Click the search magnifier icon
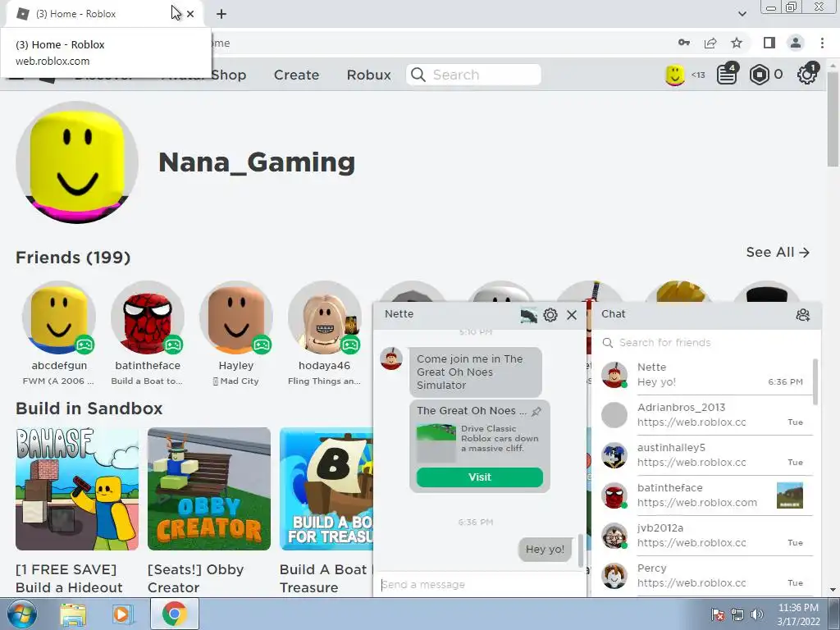This screenshot has width=840, height=630. point(418,75)
